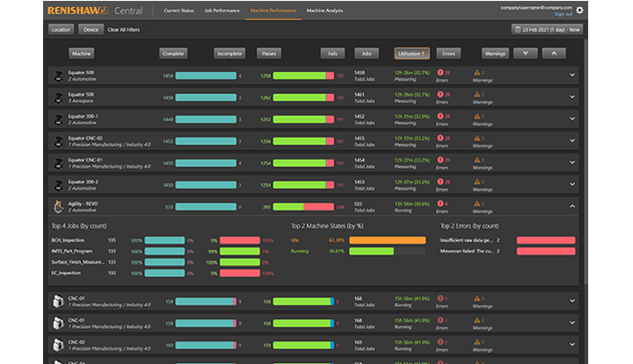The width and height of the screenshot is (633, 364).
Task: Click the BCH_Inspection job name
Action: (x=68, y=240)
